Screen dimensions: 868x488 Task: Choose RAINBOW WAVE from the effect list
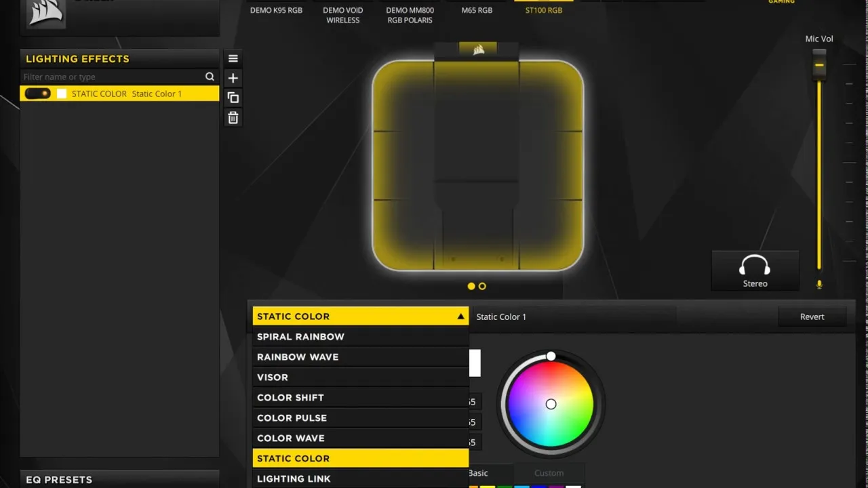[360, 357]
